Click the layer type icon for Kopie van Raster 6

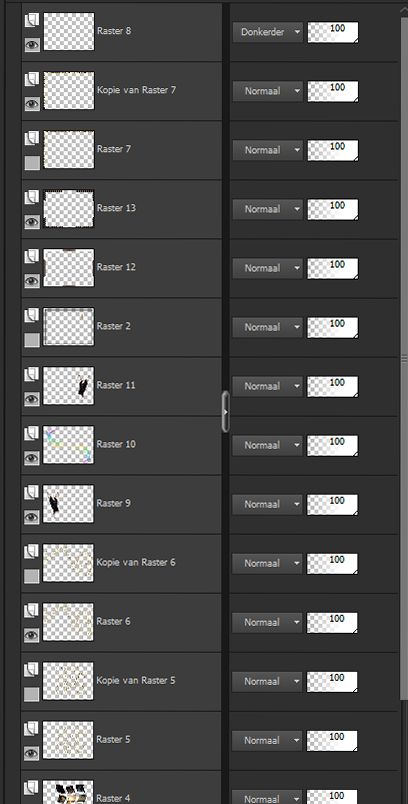pos(32,552)
